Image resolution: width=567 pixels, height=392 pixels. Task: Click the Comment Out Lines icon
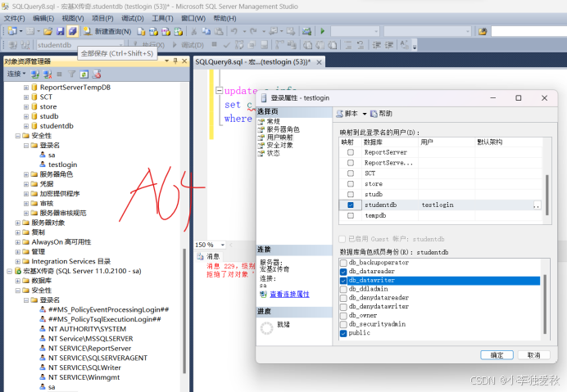pyautogui.click(x=348, y=45)
